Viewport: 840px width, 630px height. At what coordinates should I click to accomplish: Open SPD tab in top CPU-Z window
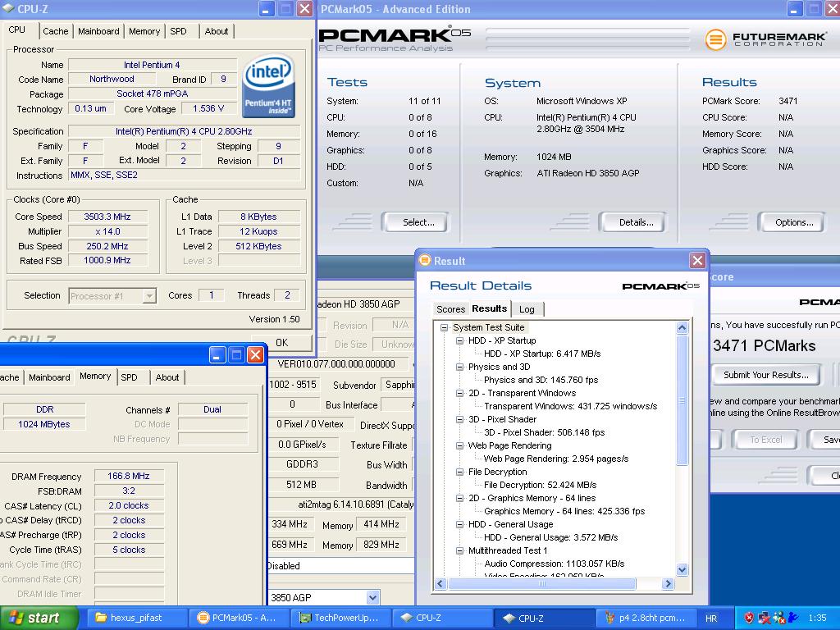click(x=178, y=31)
